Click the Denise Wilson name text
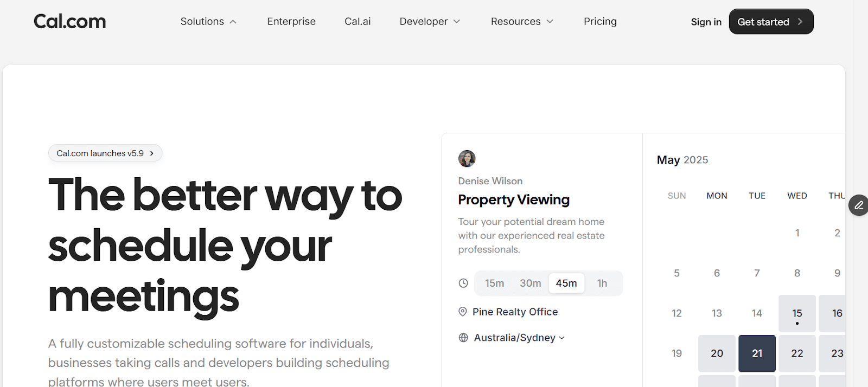The image size is (868, 387). point(490,181)
